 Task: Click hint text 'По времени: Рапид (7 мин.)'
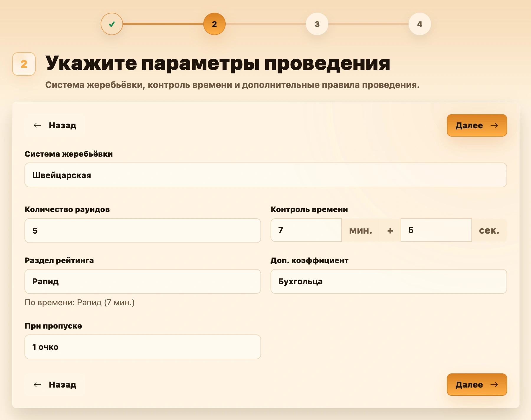[x=80, y=303]
